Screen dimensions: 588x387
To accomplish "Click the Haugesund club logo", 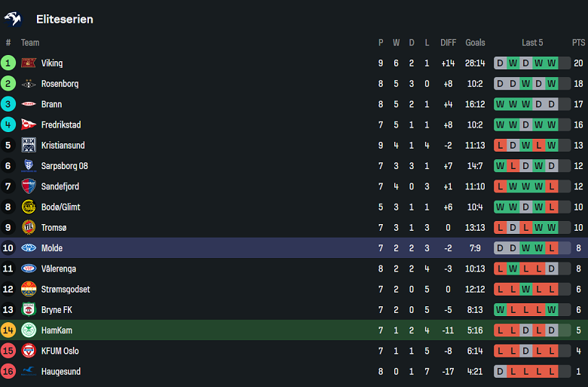I will click(x=29, y=371).
